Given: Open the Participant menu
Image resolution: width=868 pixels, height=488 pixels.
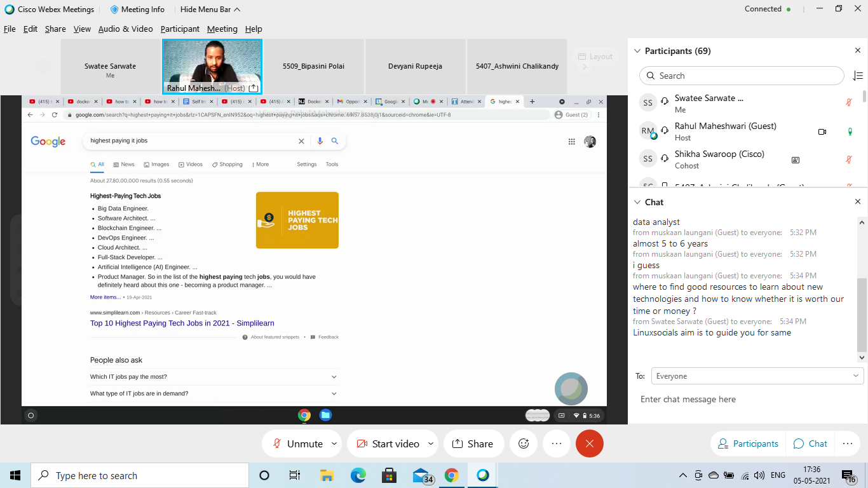Looking at the screenshot, I should coord(179,29).
